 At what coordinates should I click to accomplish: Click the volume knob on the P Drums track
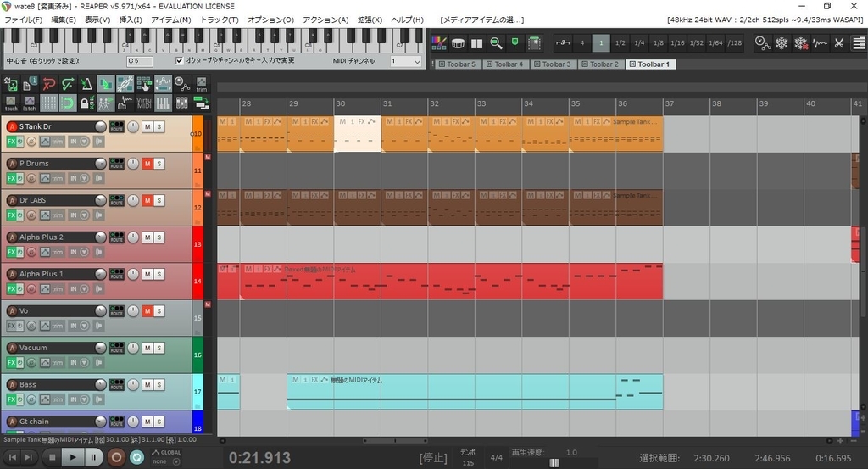[100, 164]
